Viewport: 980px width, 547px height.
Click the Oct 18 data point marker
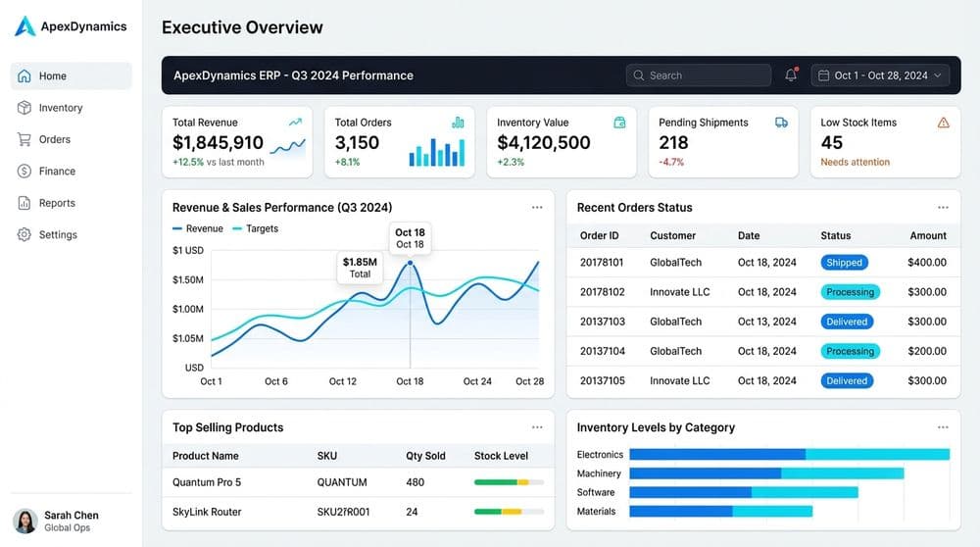410,263
